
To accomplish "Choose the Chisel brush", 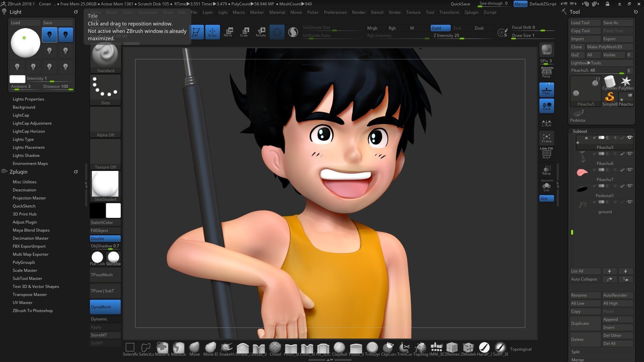I will 275,349.
